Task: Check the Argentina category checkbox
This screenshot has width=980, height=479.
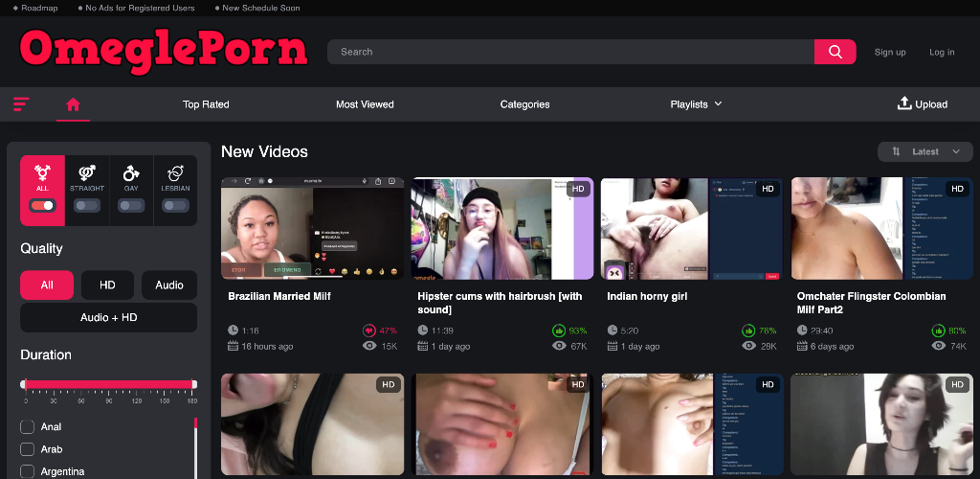Action: pyautogui.click(x=27, y=471)
